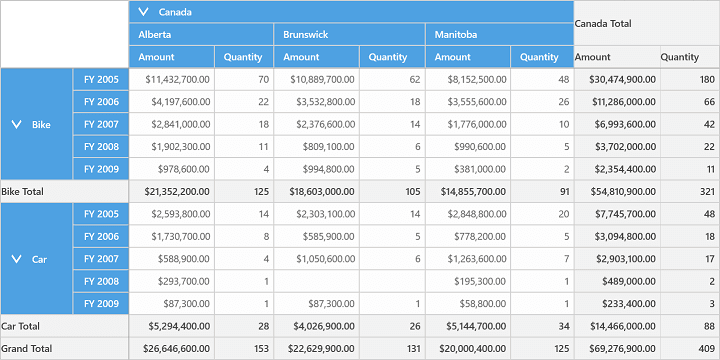
Task: Click Brunswick's Amount column header
Action: tap(316, 57)
